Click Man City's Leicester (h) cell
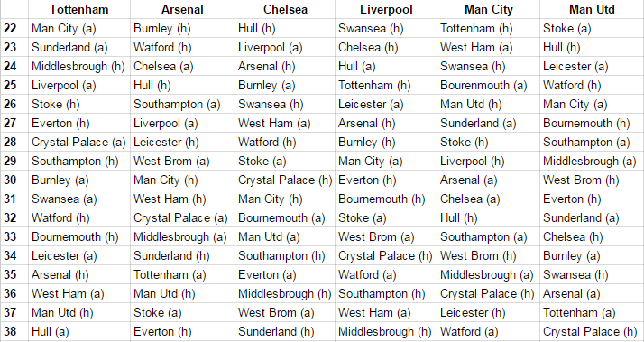The image size is (644, 342). pos(488,313)
